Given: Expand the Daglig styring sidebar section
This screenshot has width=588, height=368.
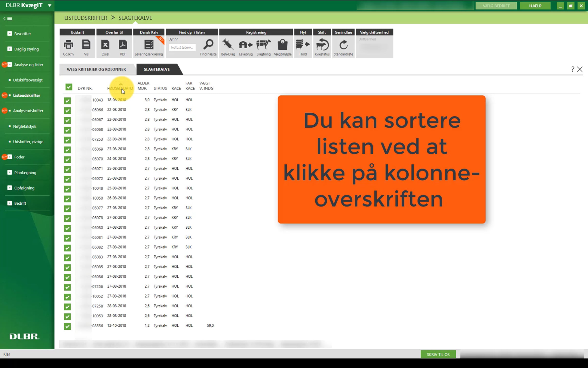Looking at the screenshot, I should point(10,49).
